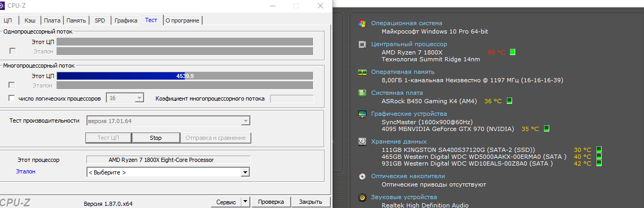Open the Центральный процессор section in Speccy
Image resolution: width=644 pixels, height=208 pixels.
(409, 45)
